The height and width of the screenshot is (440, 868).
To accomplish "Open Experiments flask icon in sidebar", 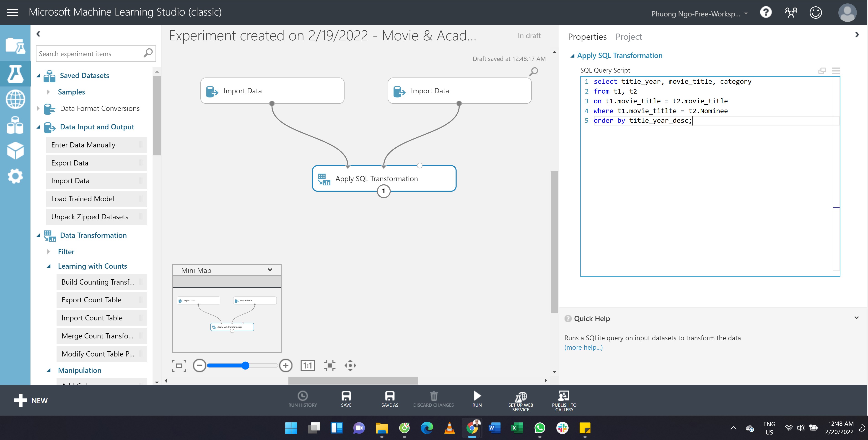I will point(15,74).
